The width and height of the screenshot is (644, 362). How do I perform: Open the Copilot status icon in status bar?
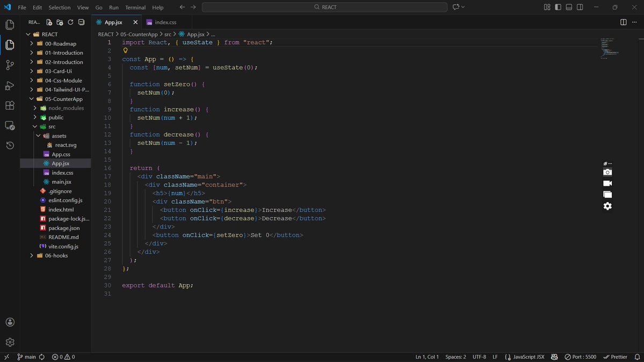(x=554, y=357)
